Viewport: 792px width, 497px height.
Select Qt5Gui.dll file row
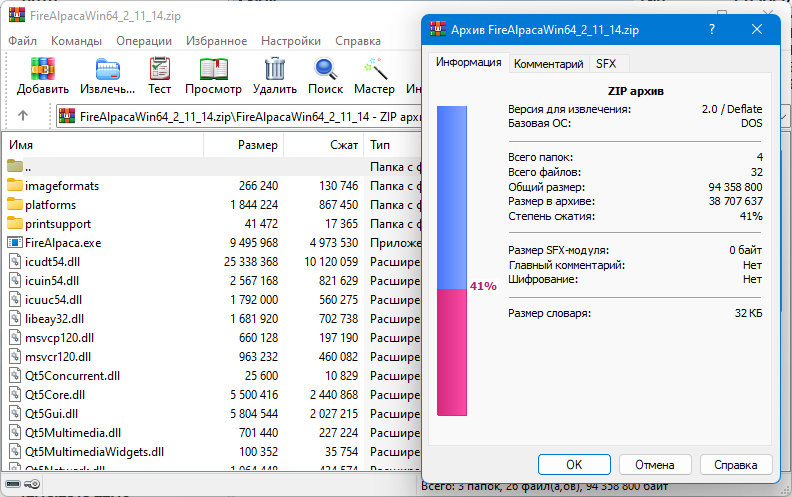(212, 414)
